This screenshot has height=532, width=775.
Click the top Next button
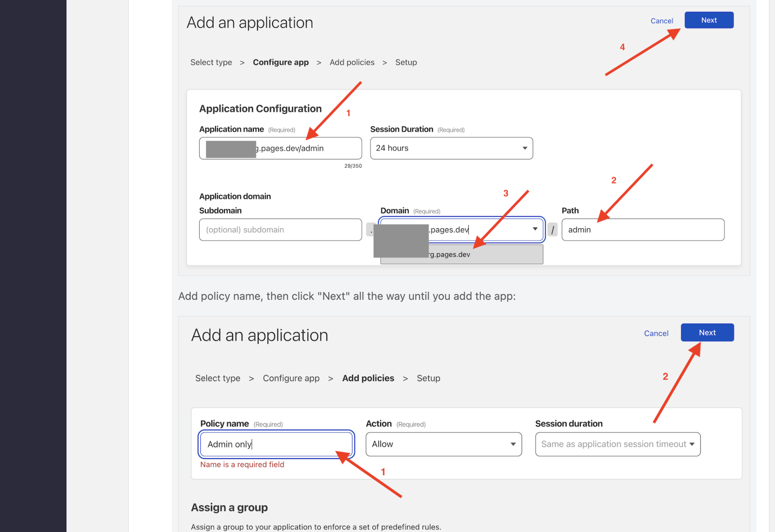point(708,20)
